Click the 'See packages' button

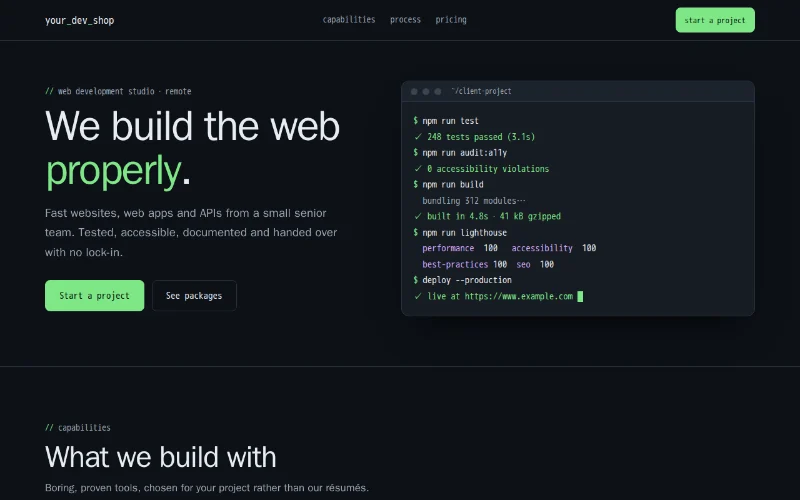194,295
